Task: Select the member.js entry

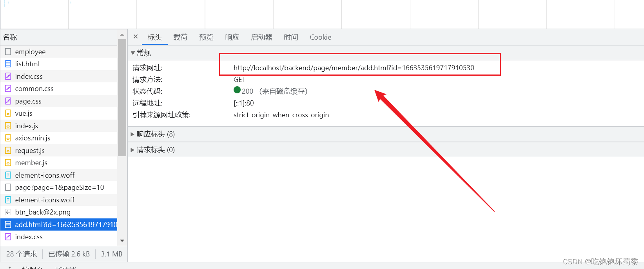Action: coord(59,162)
